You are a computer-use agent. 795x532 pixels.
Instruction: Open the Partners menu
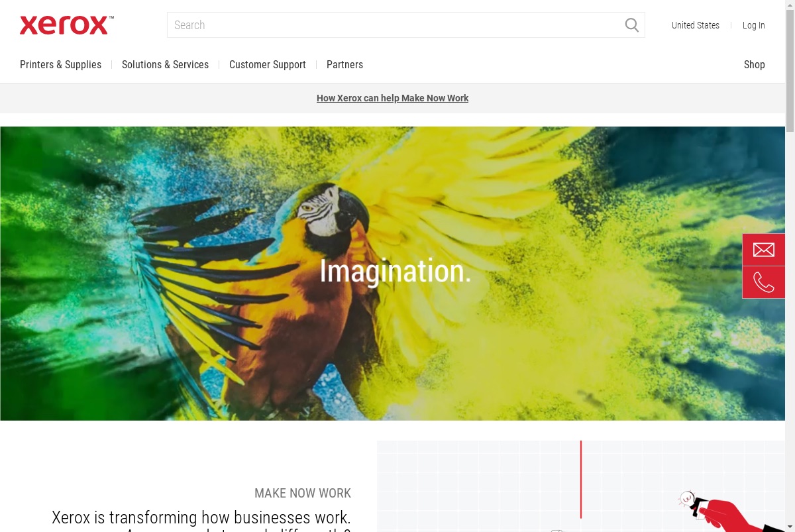pyautogui.click(x=344, y=64)
